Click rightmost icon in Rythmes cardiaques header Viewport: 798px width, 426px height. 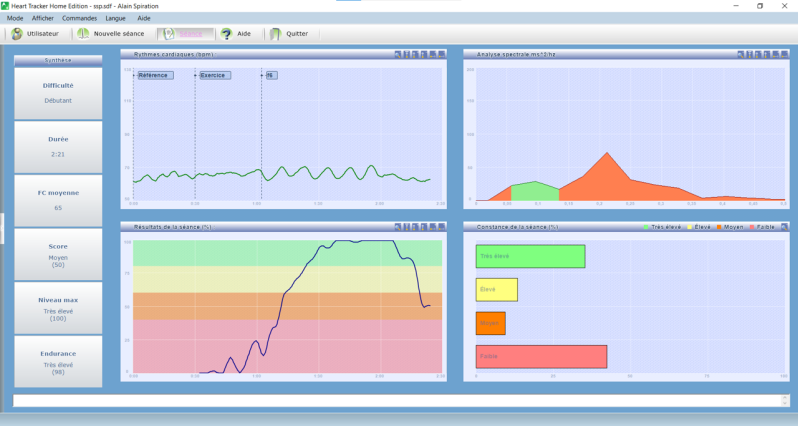coord(441,54)
